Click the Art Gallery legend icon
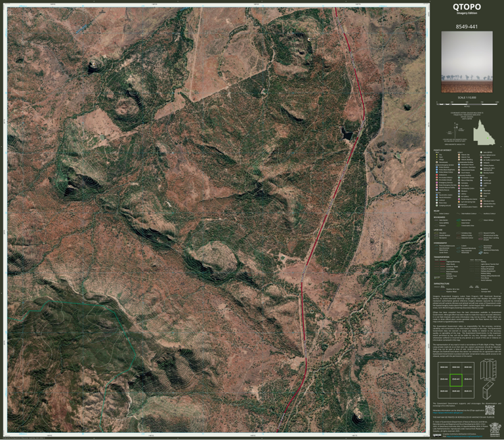504x440 pixels. coord(459,196)
